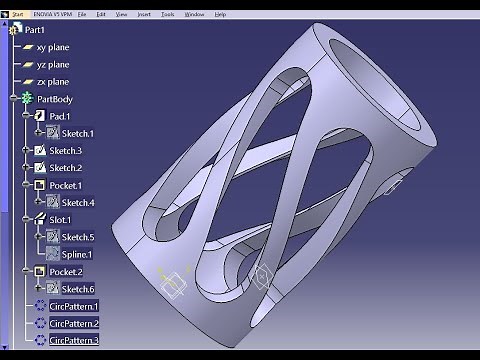Collapse the Pad.1 node
Screen dimensions: 480x360
(x=26, y=116)
